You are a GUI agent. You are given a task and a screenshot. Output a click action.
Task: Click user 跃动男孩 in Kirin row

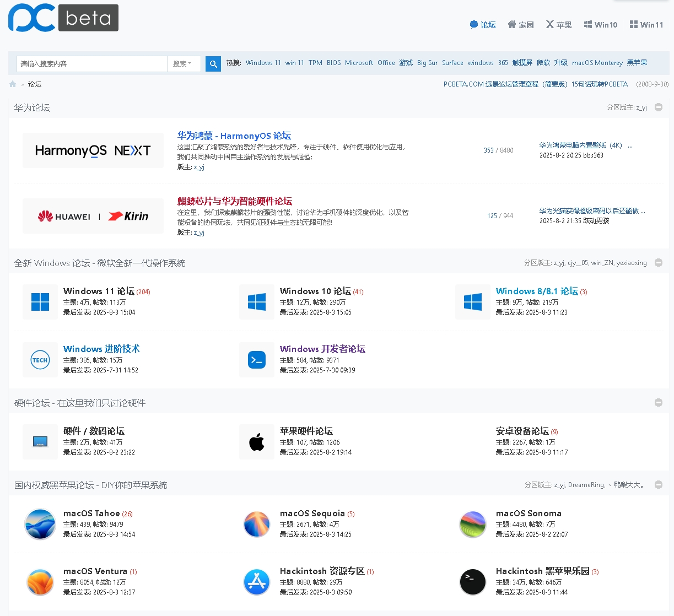(596, 221)
